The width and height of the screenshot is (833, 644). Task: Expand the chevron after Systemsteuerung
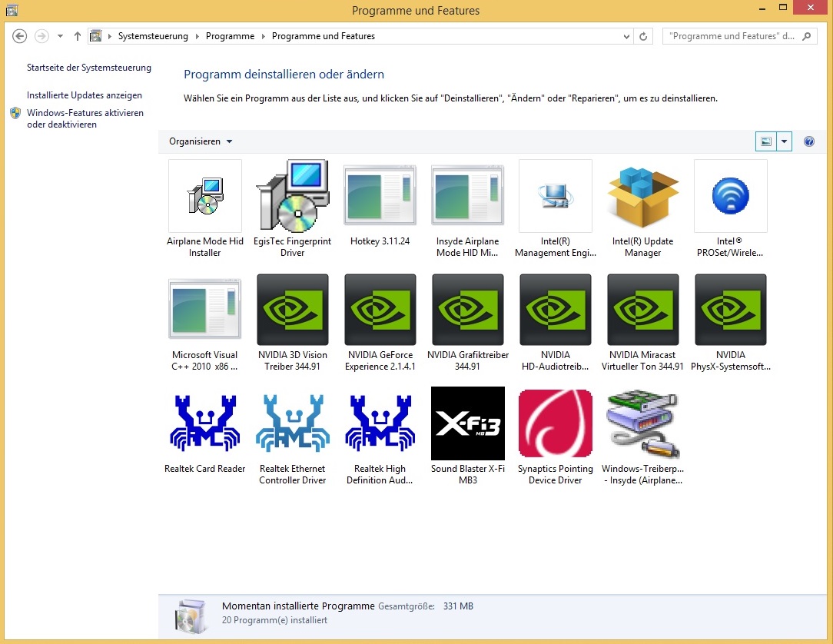pos(197,36)
